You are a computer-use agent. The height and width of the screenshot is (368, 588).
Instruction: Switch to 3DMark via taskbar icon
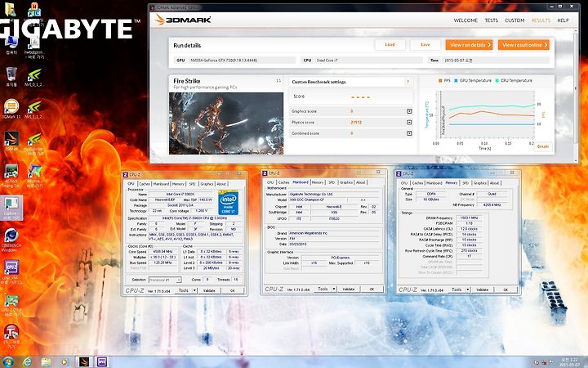[84, 362]
